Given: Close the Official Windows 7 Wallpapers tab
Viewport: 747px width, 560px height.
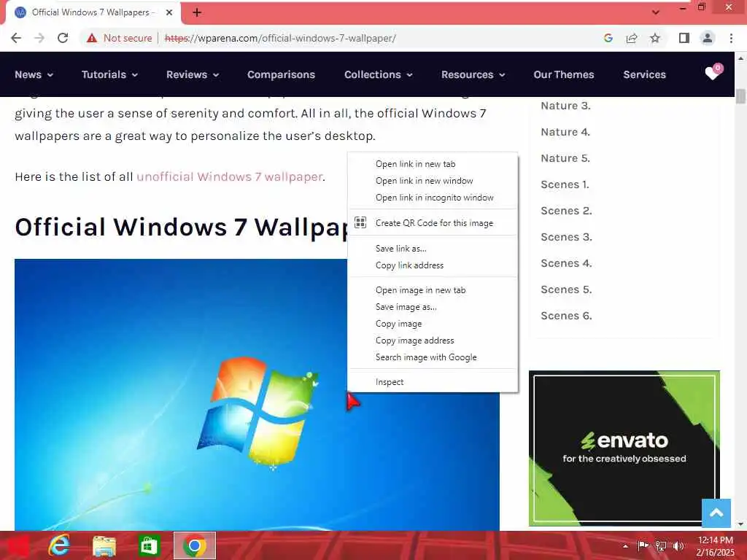Looking at the screenshot, I should (169, 12).
